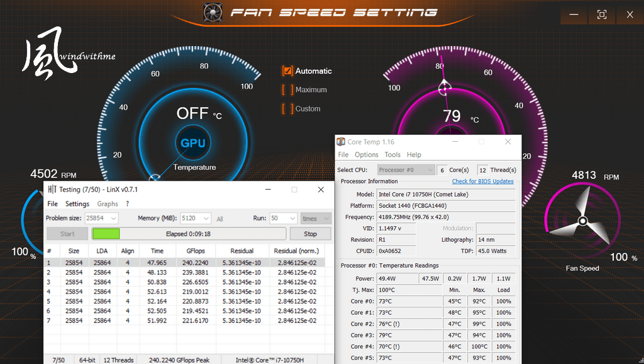Click the Model field showing Intel Core i7 10750H
This screenshot has height=364, width=644.
pos(446,194)
